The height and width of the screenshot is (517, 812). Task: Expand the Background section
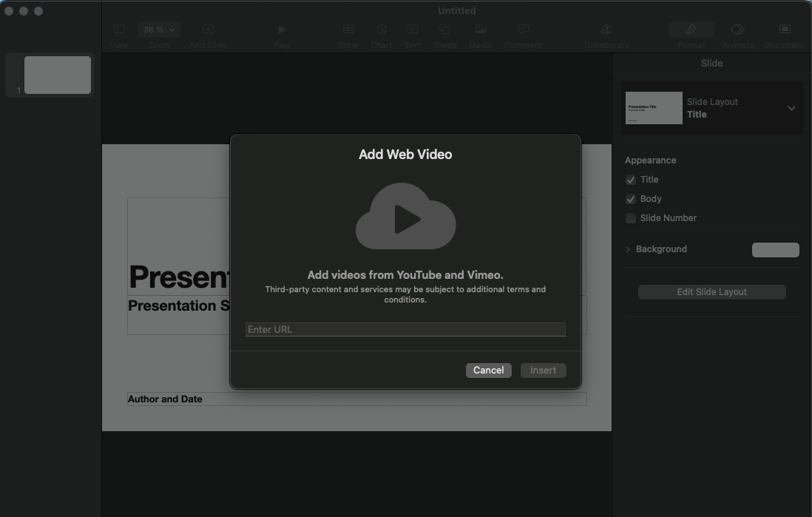pos(629,249)
